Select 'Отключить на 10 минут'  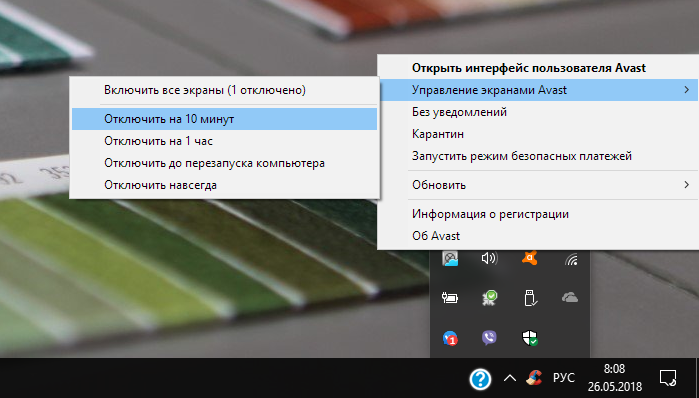(x=224, y=119)
